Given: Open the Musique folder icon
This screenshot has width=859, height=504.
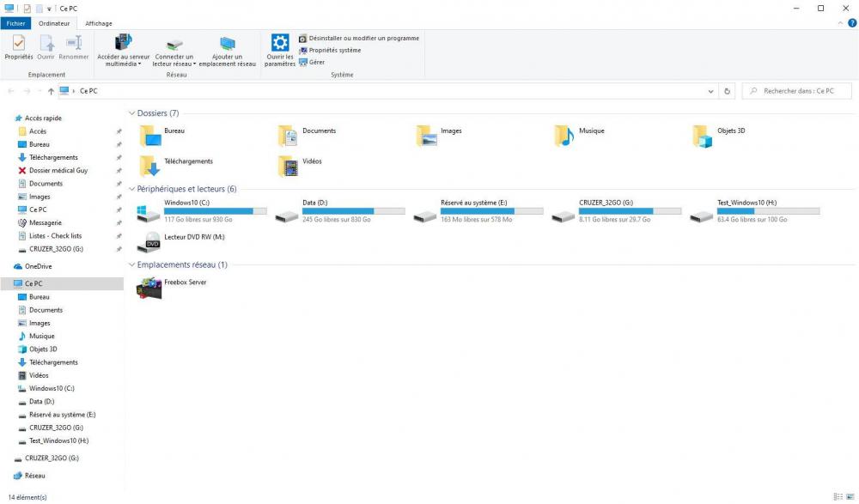Looking at the screenshot, I should coord(564,136).
